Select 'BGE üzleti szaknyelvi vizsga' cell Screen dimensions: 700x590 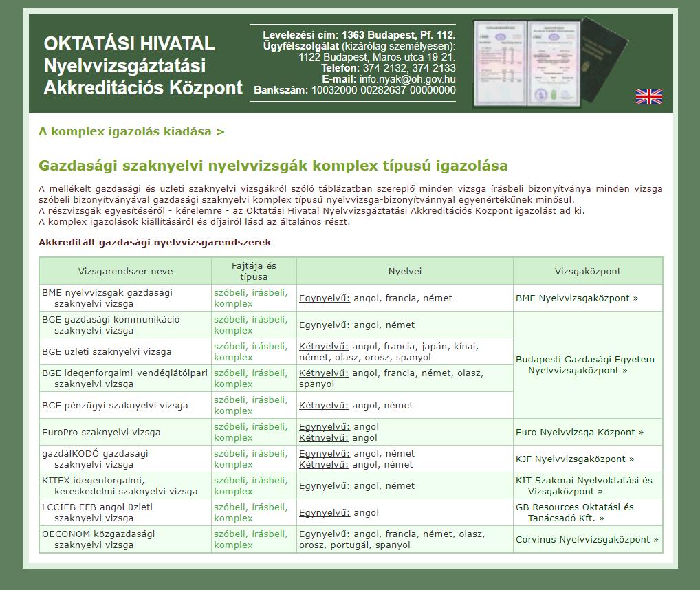125,351
